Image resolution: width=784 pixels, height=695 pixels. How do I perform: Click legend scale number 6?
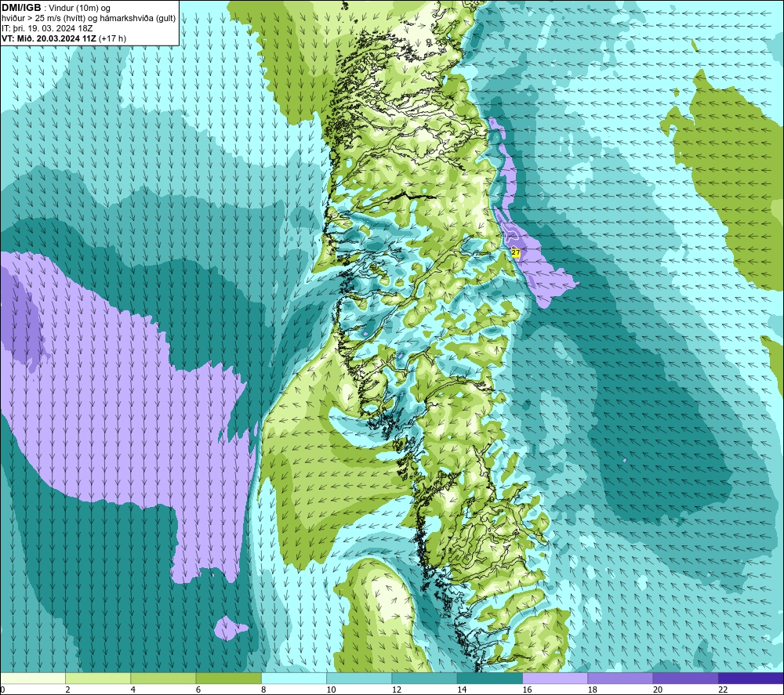coord(198,690)
